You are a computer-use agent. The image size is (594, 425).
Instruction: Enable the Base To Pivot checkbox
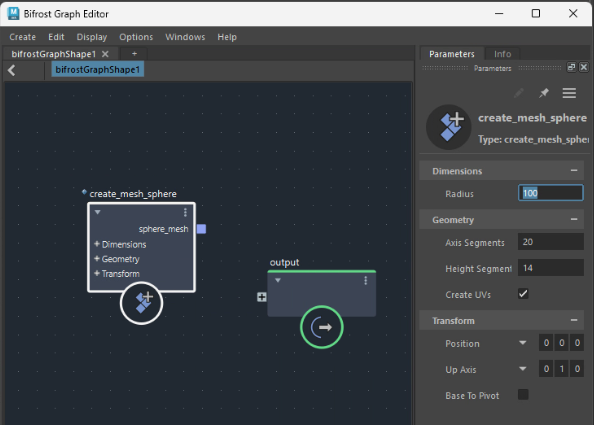tap(523, 395)
